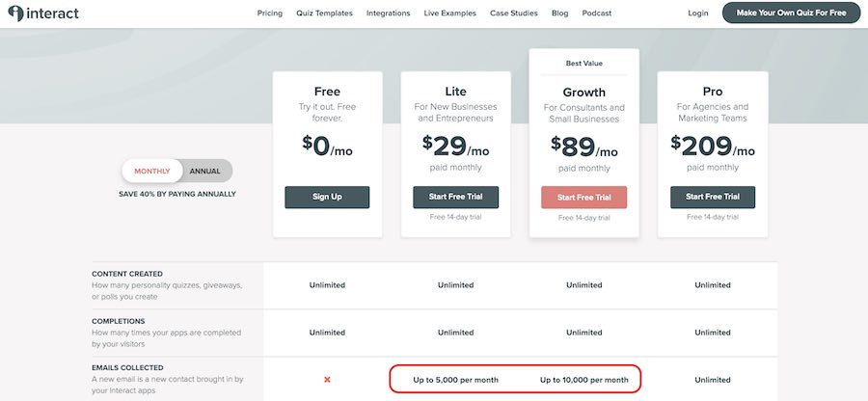
Task: Visit the Blog
Action: coord(559,13)
